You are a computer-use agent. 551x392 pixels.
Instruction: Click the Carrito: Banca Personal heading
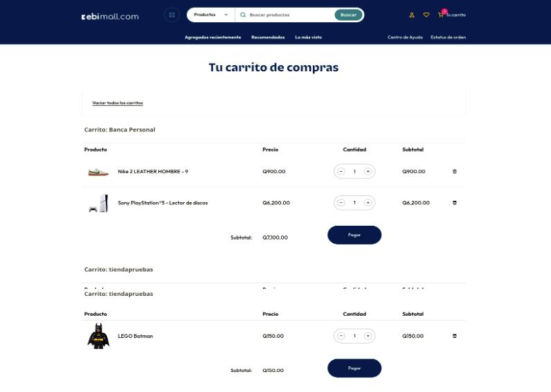click(x=120, y=130)
